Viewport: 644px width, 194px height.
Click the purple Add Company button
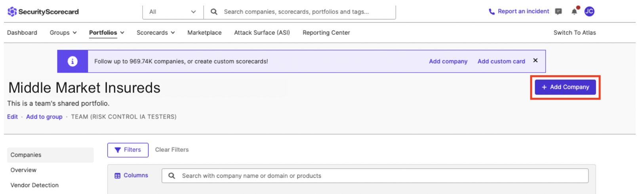click(565, 87)
